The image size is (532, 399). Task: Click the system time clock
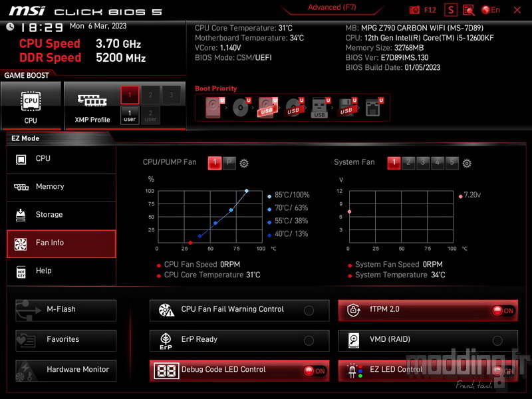point(42,27)
